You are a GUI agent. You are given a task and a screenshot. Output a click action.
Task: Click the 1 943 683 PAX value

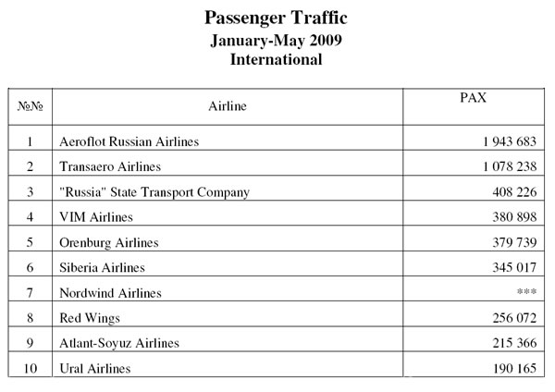click(x=510, y=141)
